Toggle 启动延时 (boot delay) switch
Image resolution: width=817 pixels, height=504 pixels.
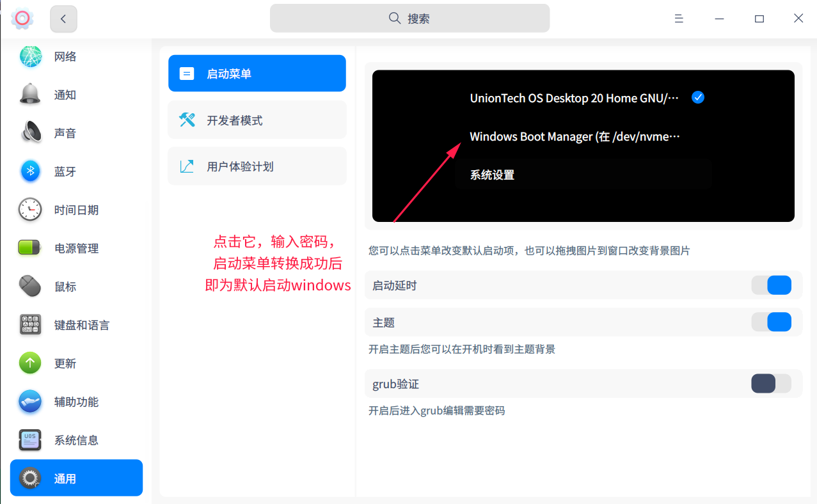[771, 285]
